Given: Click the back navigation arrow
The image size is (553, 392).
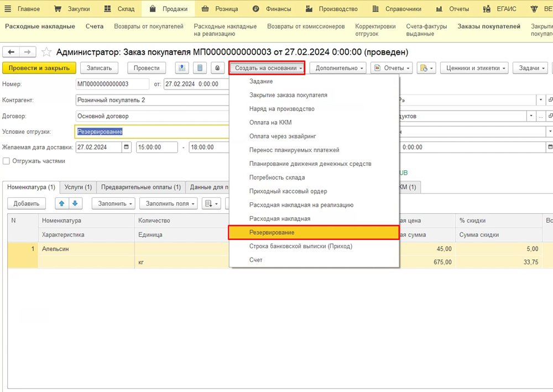Looking at the screenshot, I should point(12,52).
